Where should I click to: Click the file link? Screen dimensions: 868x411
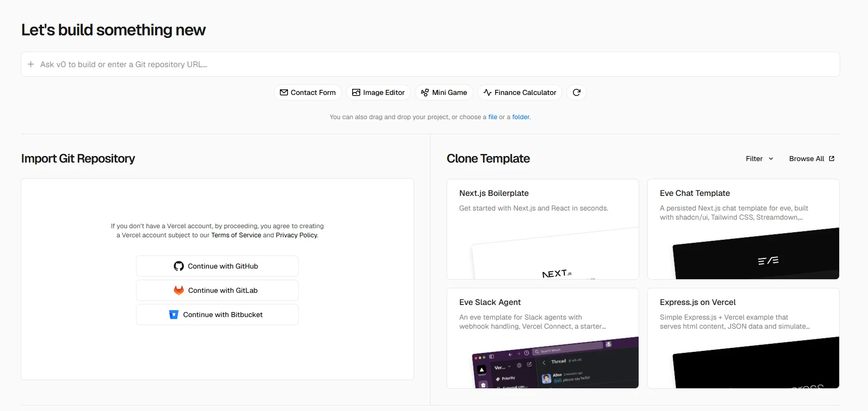[x=493, y=117]
